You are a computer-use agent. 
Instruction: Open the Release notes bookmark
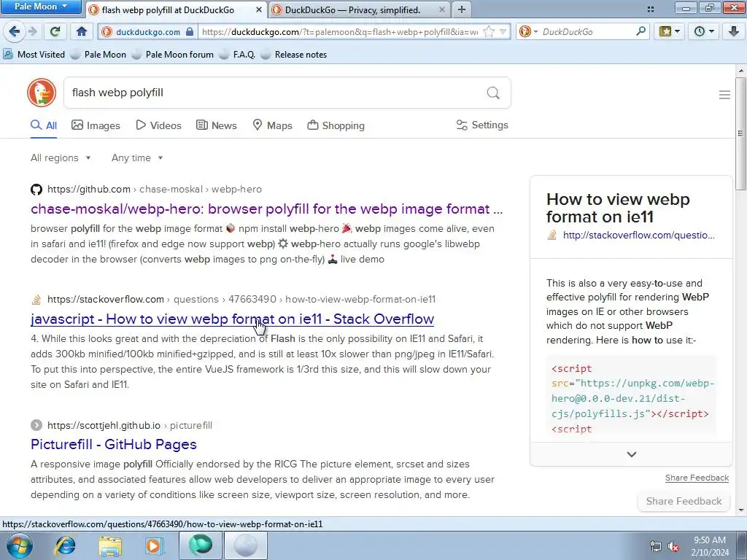[x=294, y=54]
